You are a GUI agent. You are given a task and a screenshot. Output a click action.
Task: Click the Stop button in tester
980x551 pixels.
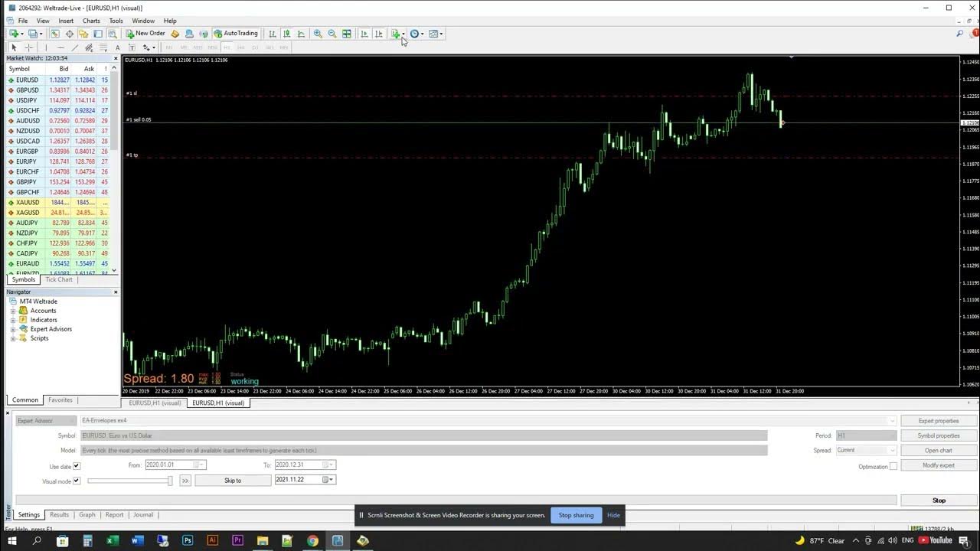pyautogui.click(x=939, y=500)
